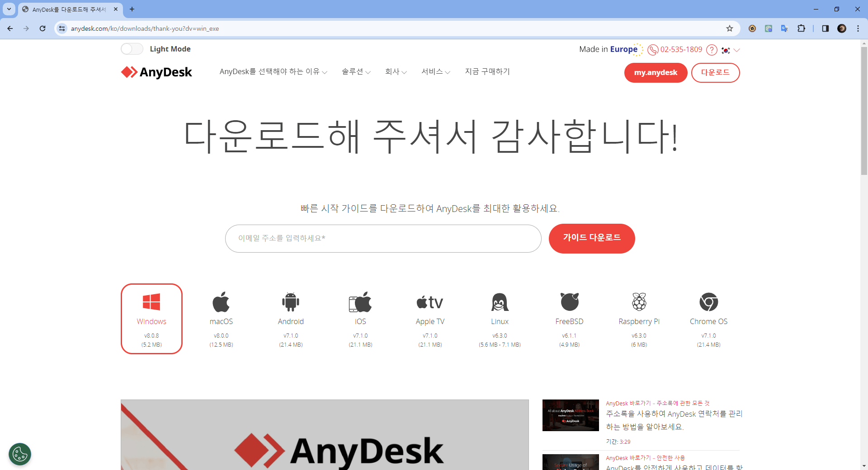Toggle the Light Mode switch

point(132,49)
